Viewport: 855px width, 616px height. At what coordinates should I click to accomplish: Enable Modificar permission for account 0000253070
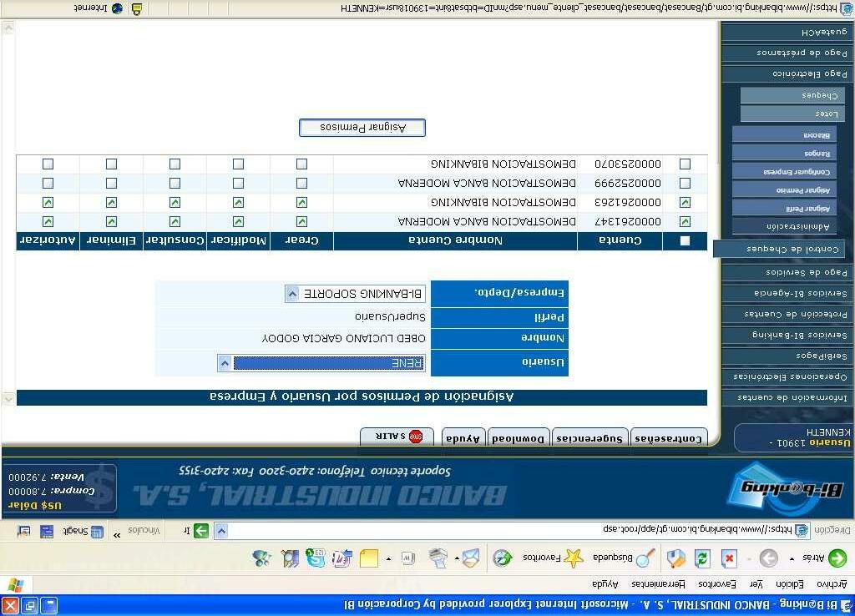238,164
